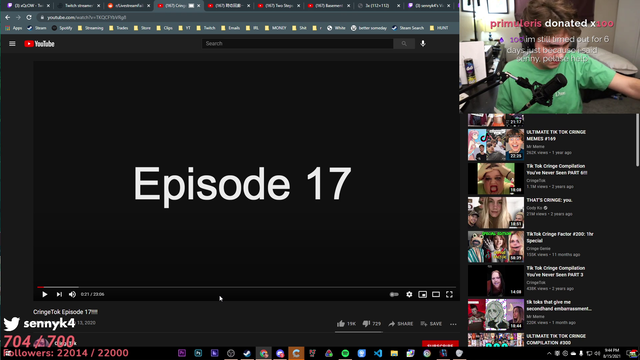Image resolution: width=640 pixels, height=360 pixels.
Task: Open YouTube hamburger guide menu
Action: [12, 44]
